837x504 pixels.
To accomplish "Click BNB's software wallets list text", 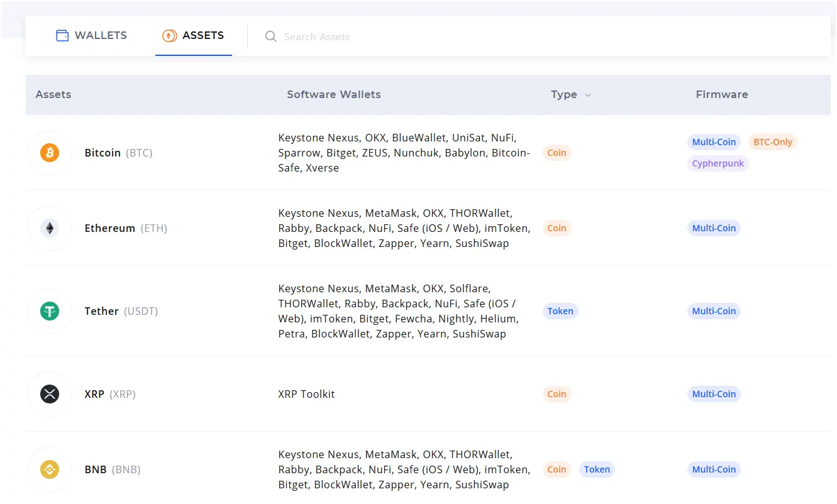I will click(404, 469).
